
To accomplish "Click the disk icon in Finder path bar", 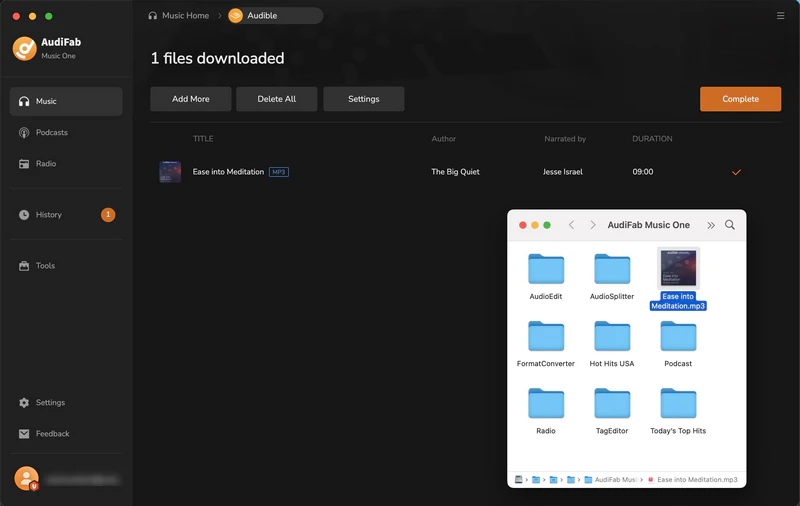I will point(519,479).
